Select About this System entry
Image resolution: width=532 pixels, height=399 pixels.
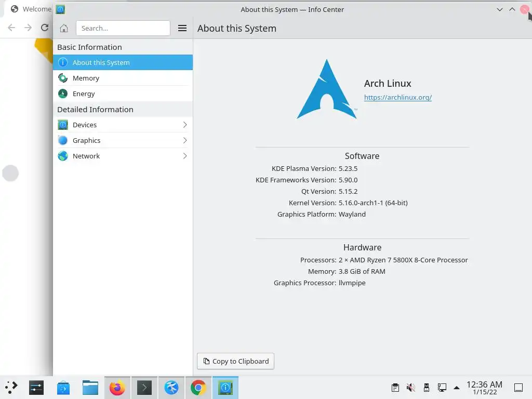point(123,62)
